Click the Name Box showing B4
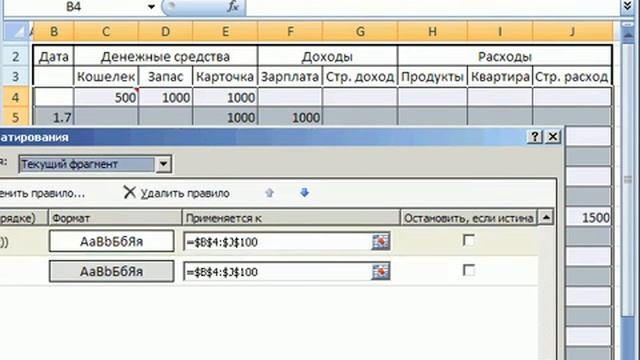 [73, 7]
